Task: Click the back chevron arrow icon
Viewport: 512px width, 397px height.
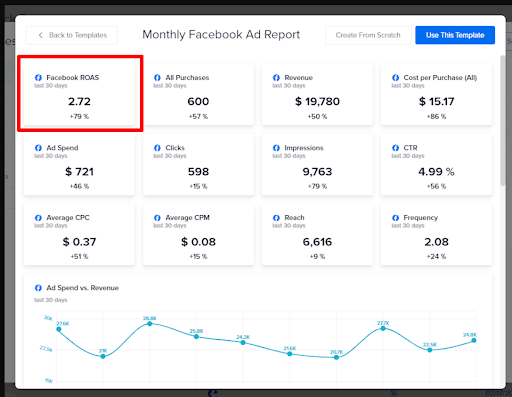Action: 40,35
